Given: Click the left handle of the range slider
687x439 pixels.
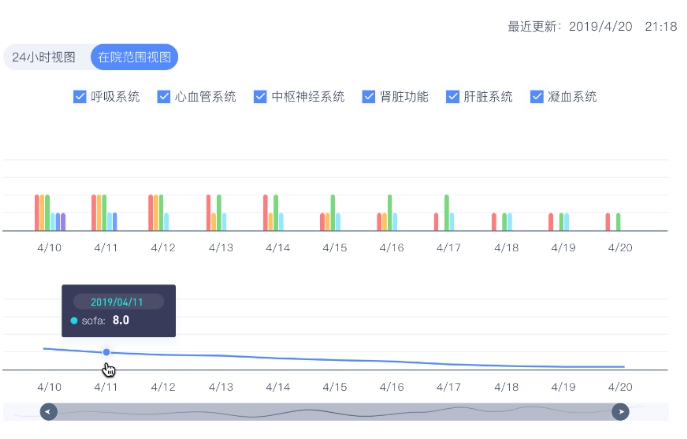Looking at the screenshot, I should (48, 411).
